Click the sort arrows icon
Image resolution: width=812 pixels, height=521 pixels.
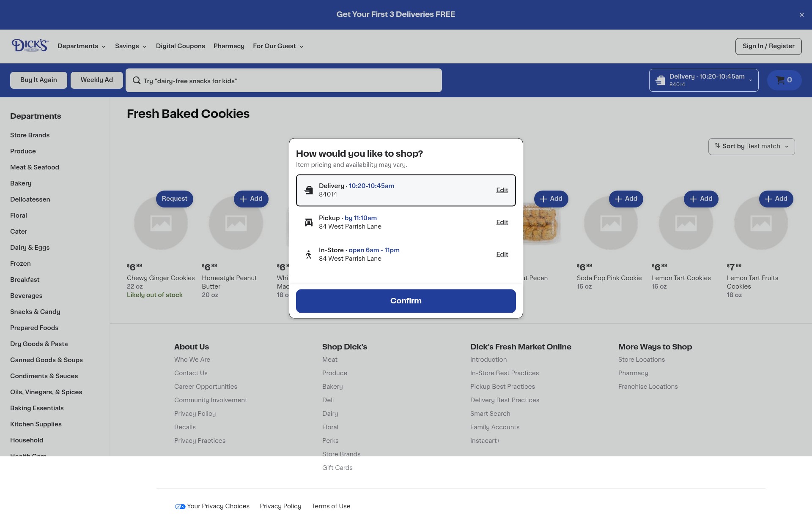tap(717, 146)
